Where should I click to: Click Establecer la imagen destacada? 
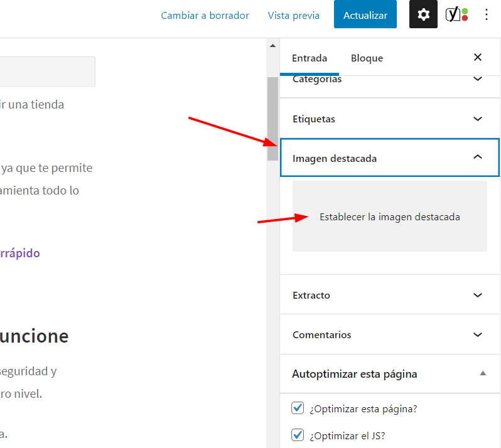[x=389, y=216]
